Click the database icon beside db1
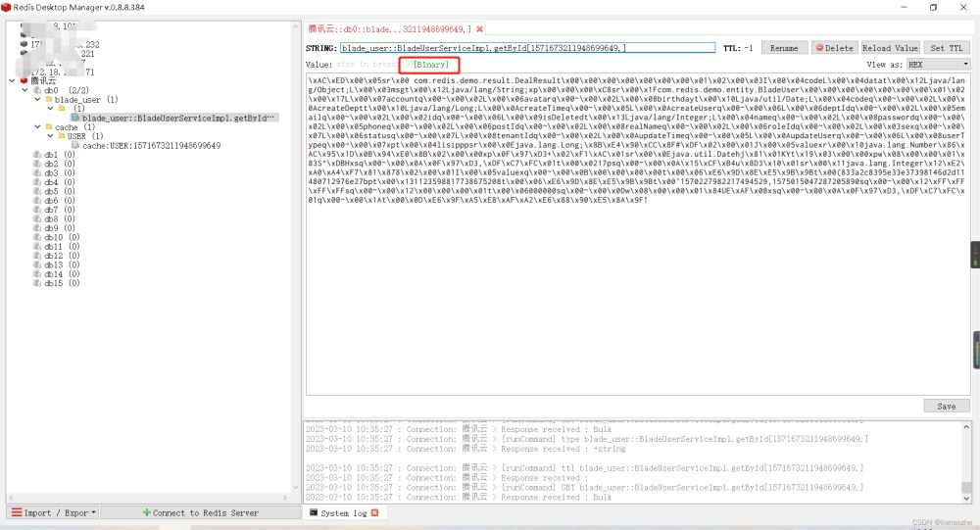The width and height of the screenshot is (980, 530). pyautogui.click(x=37, y=155)
